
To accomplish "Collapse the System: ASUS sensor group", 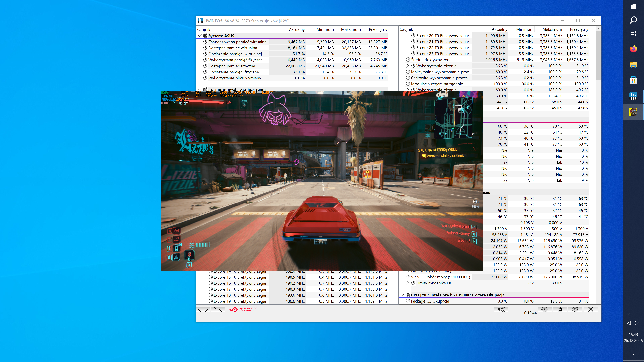I will pos(200,36).
